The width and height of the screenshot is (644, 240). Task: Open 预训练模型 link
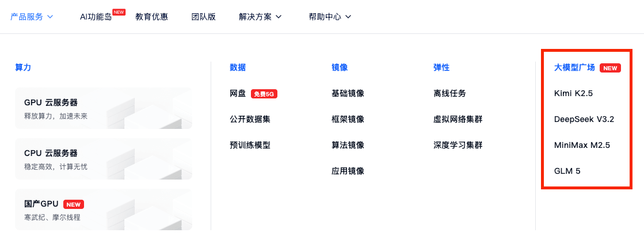250,145
